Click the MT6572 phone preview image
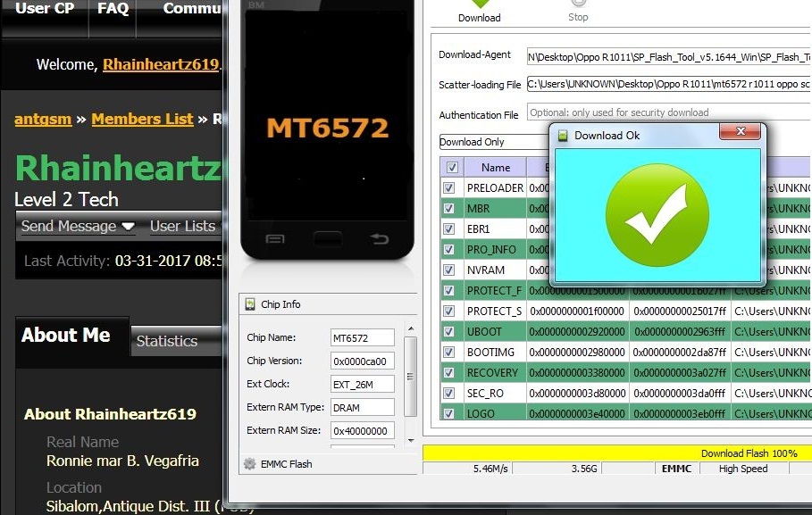Screen dimensions: 812x515 click(x=327, y=129)
